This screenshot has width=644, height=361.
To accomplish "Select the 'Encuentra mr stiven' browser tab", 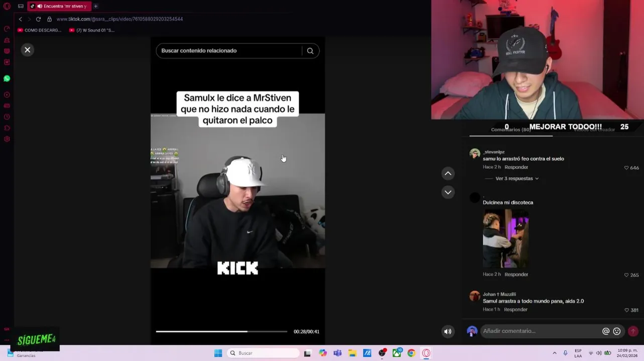I will [x=59, y=6].
